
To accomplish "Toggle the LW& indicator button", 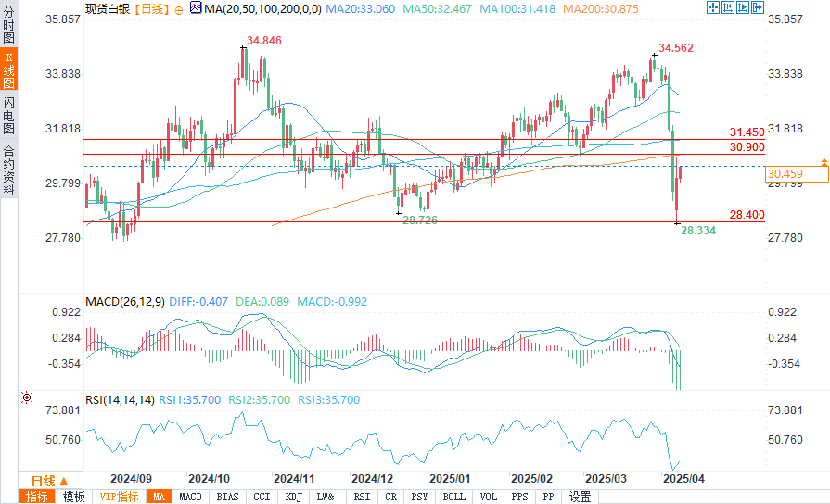I will tap(326, 498).
